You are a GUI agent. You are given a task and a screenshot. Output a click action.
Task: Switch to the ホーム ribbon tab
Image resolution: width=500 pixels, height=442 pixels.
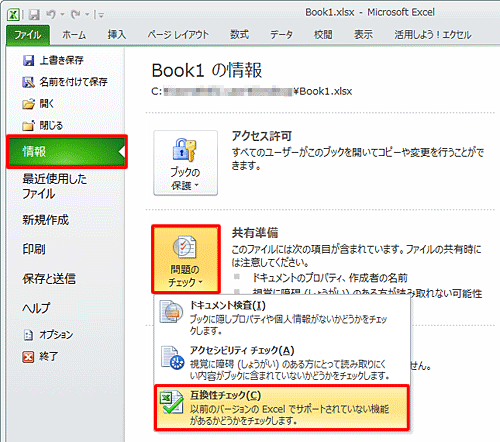[x=74, y=35]
